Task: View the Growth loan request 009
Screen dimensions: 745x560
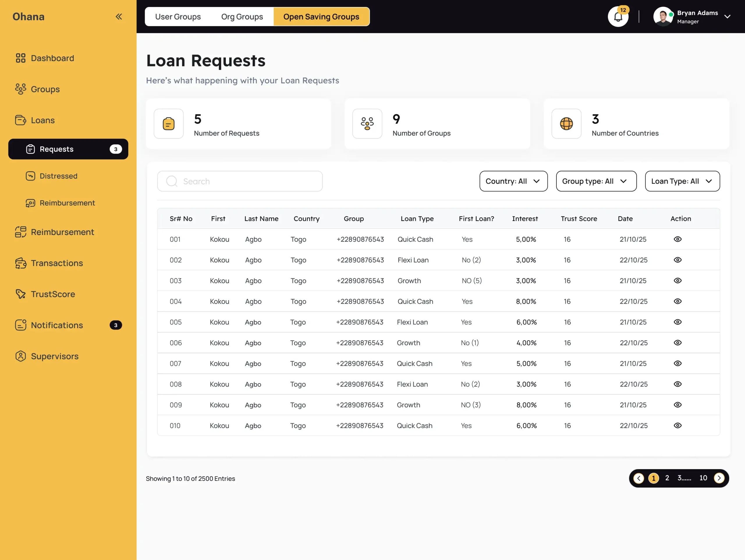Action: coord(678,405)
